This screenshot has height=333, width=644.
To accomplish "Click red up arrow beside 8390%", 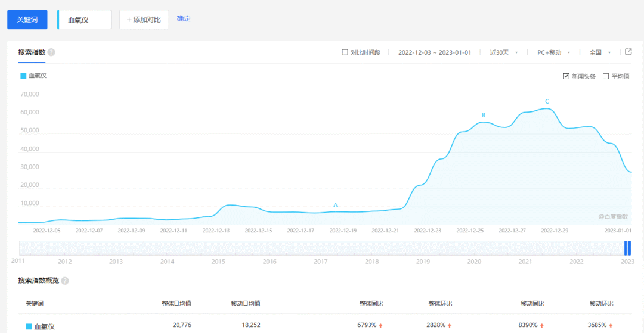I will pos(541,326).
